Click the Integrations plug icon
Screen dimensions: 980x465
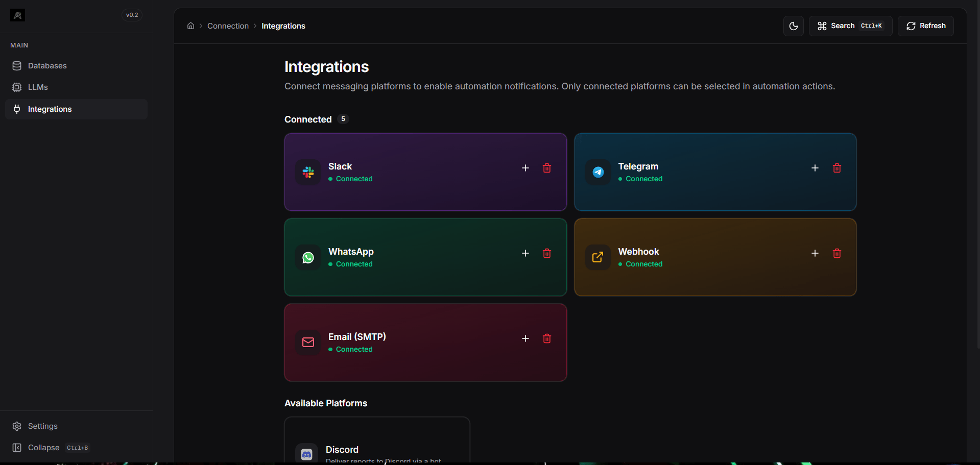click(x=17, y=109)
